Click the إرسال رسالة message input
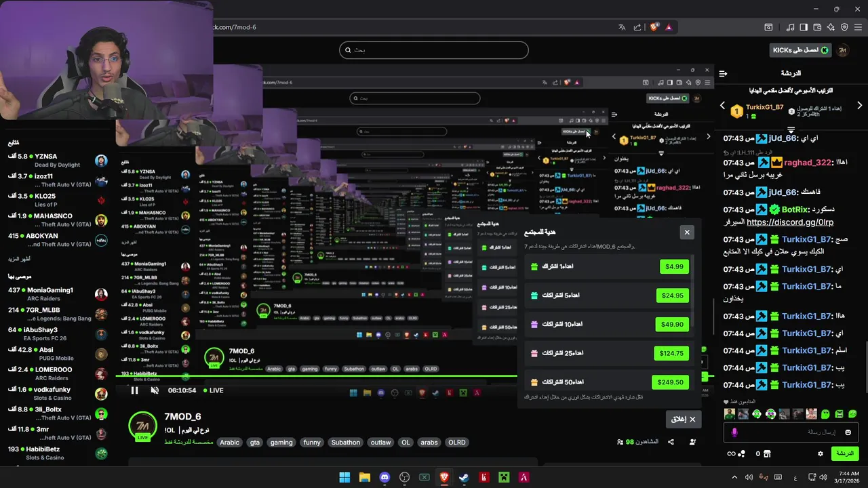The image size is (868, 488). click(791, 432)
